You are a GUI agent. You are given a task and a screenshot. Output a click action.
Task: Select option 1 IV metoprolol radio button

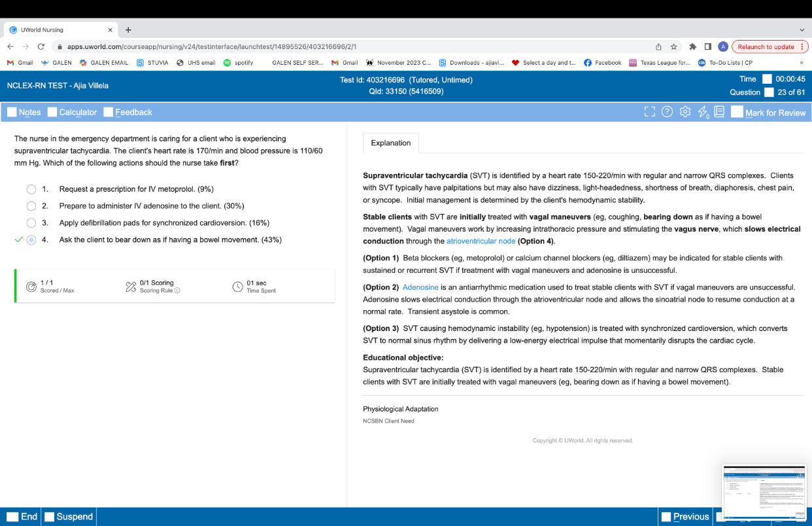click(x=31, y=189)
